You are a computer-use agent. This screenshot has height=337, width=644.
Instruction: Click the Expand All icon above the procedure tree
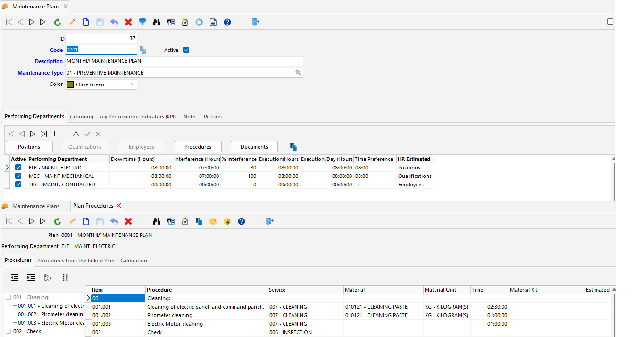tap(14, 278)
